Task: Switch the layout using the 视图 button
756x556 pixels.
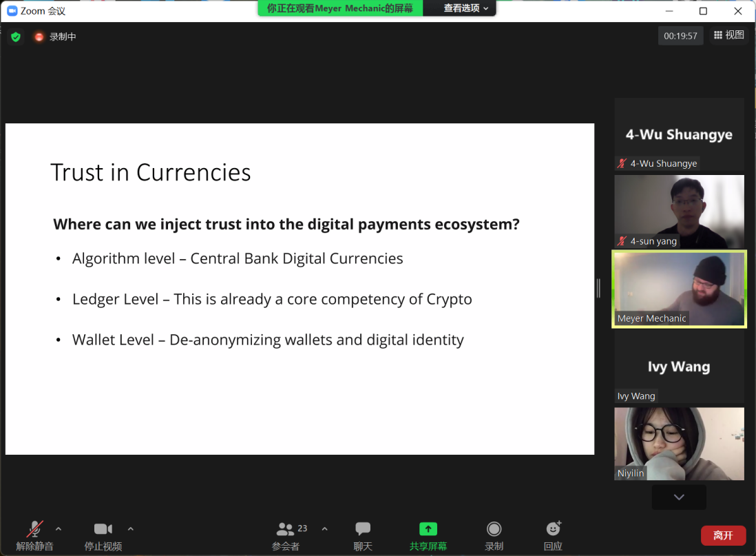Action: [729, 35]
